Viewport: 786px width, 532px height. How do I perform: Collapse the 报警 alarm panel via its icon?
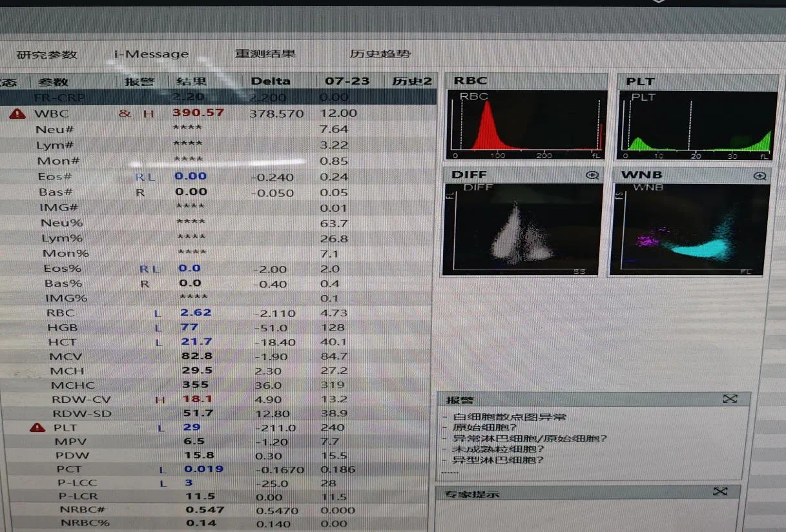730,399
